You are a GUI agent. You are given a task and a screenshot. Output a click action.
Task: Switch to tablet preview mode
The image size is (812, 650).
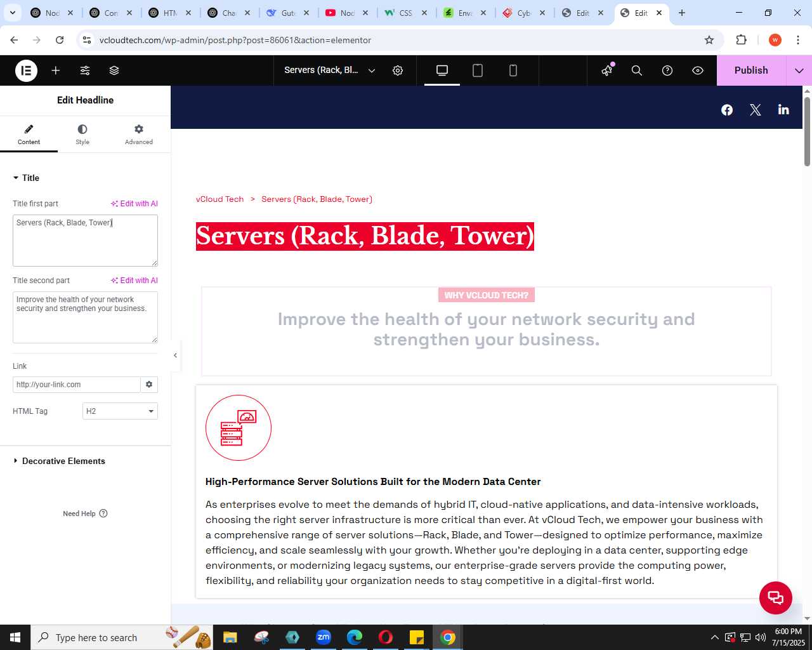[478, 70]
